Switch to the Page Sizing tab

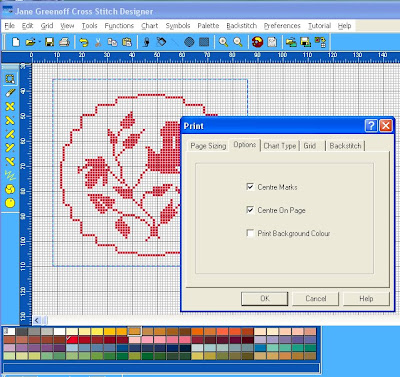pos(208,146)
